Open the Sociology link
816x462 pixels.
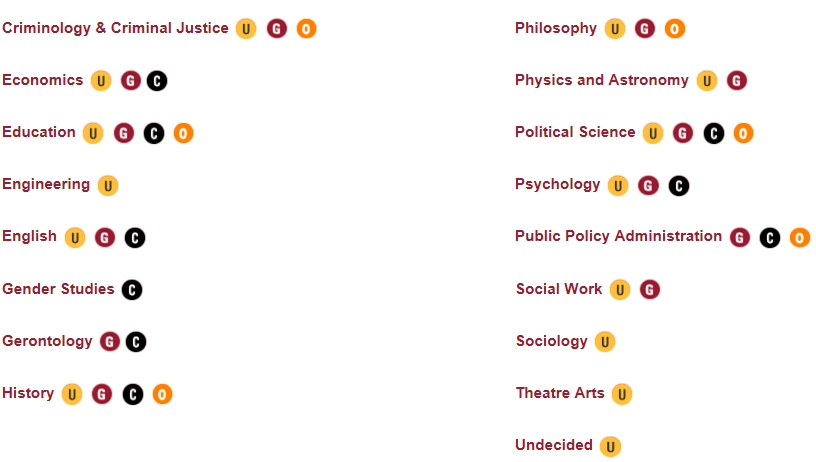coord(552,341)
